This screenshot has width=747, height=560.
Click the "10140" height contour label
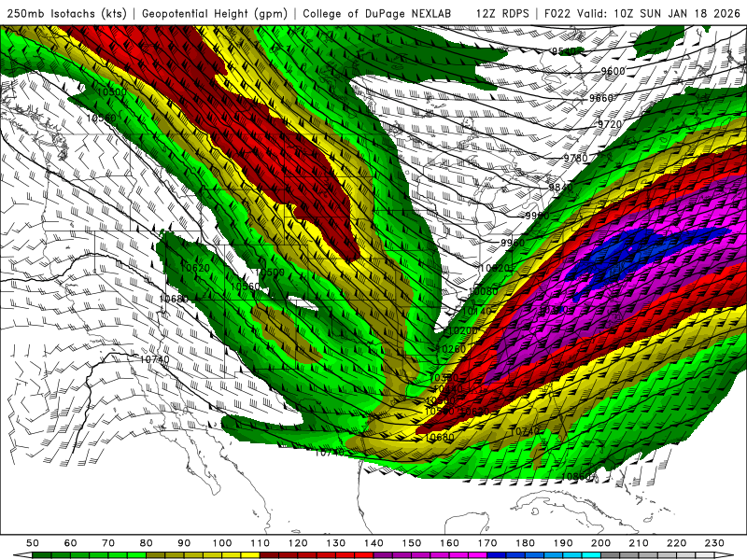(x=477, y=311)
